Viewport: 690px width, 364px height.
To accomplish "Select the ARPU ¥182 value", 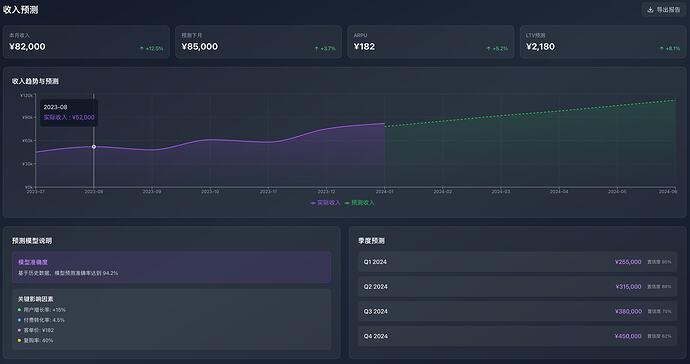I will [x=364, y=47].
